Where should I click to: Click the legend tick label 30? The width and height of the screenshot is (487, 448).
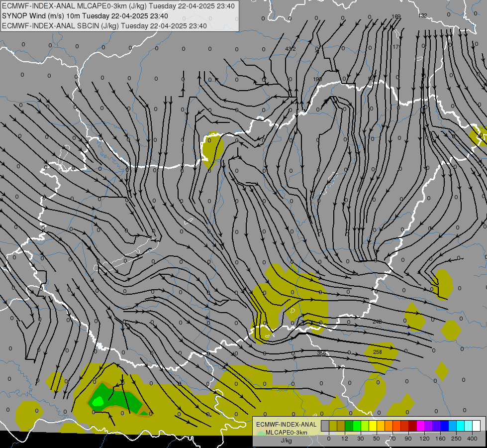pos(361,439)
